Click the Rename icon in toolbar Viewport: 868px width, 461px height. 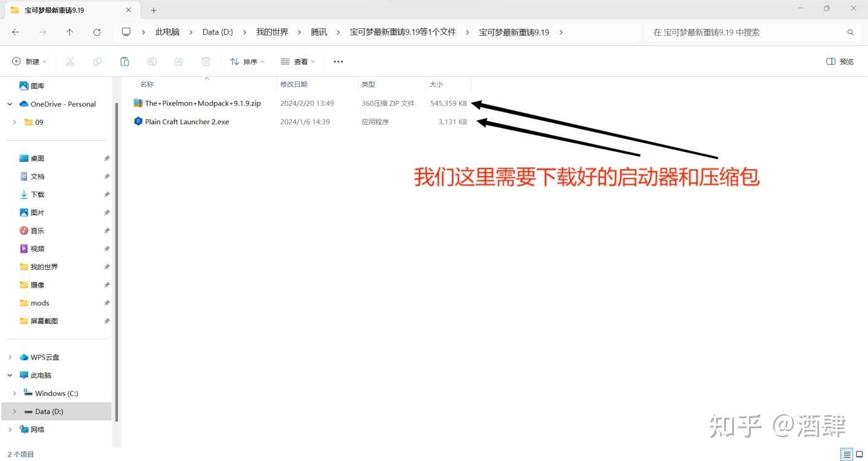[152, 61]
